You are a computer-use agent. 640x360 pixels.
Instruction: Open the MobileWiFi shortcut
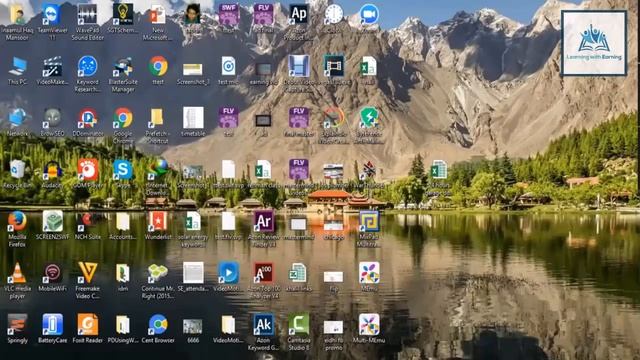point(52,273)
